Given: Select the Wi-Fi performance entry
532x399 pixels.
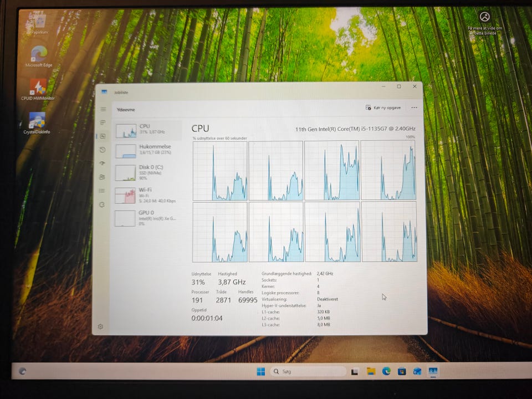Looking at the screenshot, I should coord(148,195).
